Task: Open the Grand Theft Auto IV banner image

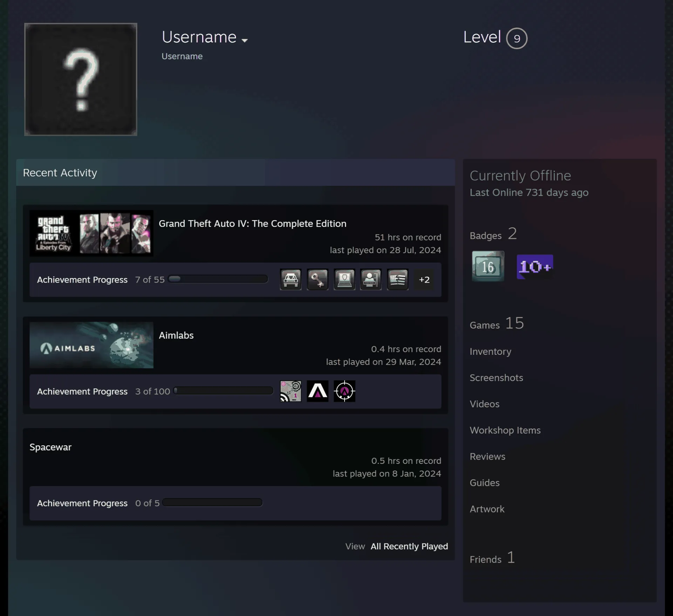Action: point(91,233)
